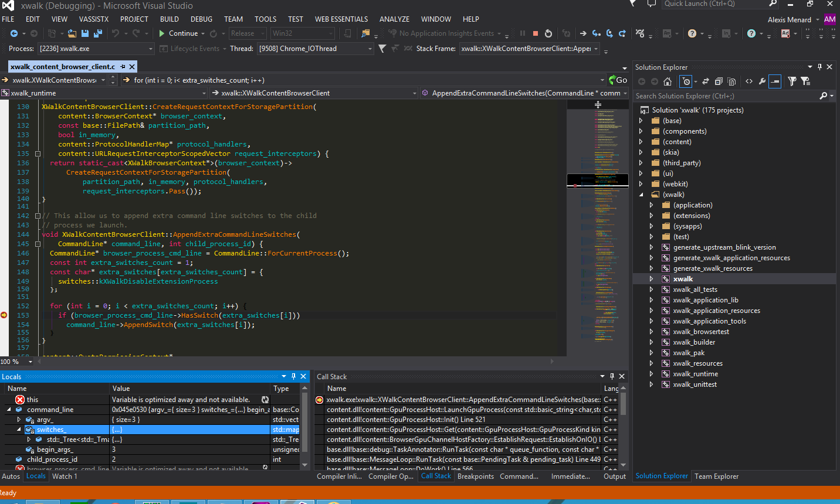Click the Solution Explorer Home icon

point(668,81)
